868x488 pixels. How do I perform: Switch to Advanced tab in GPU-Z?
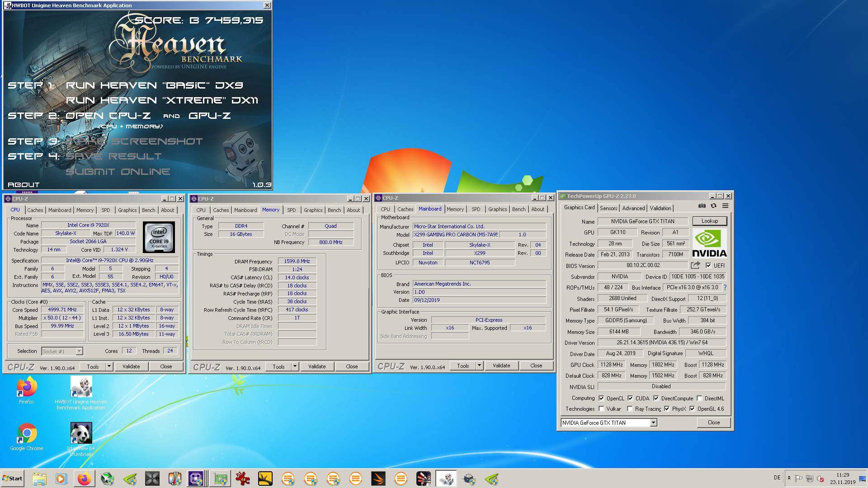(x=633, y=208)
